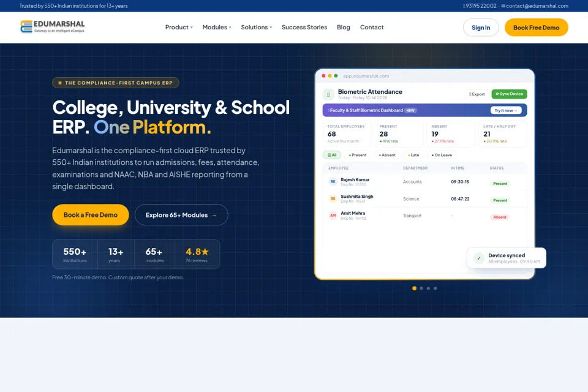The height and width of the screenshot is (392, 588).
Task: Select the second carousel dot
Action: 421,288
